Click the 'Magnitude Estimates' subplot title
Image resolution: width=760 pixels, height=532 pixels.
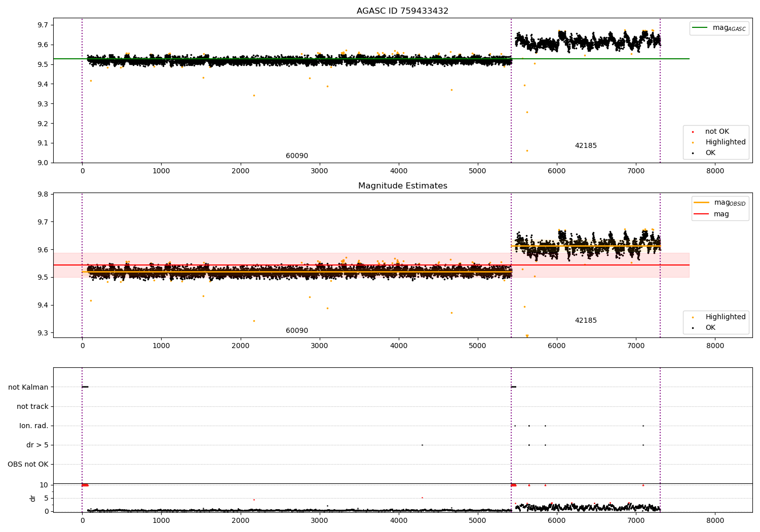click(402, 186)
